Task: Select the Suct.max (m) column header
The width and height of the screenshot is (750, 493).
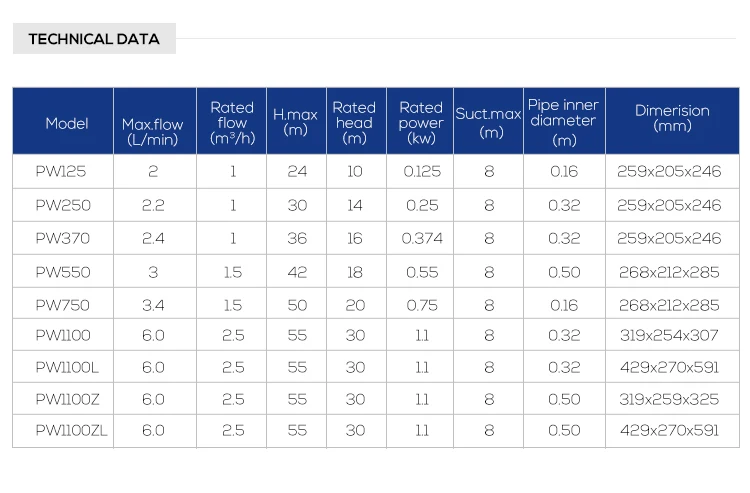Action: point(489,122)
